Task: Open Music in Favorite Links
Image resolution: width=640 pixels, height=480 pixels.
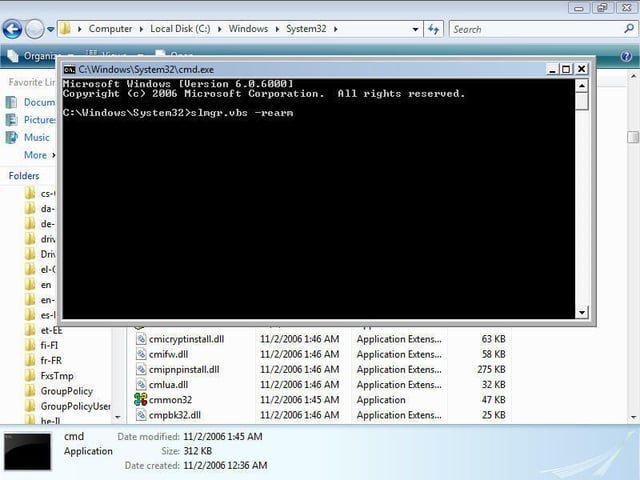Action: pyautogui.click(x=37, y=138)
